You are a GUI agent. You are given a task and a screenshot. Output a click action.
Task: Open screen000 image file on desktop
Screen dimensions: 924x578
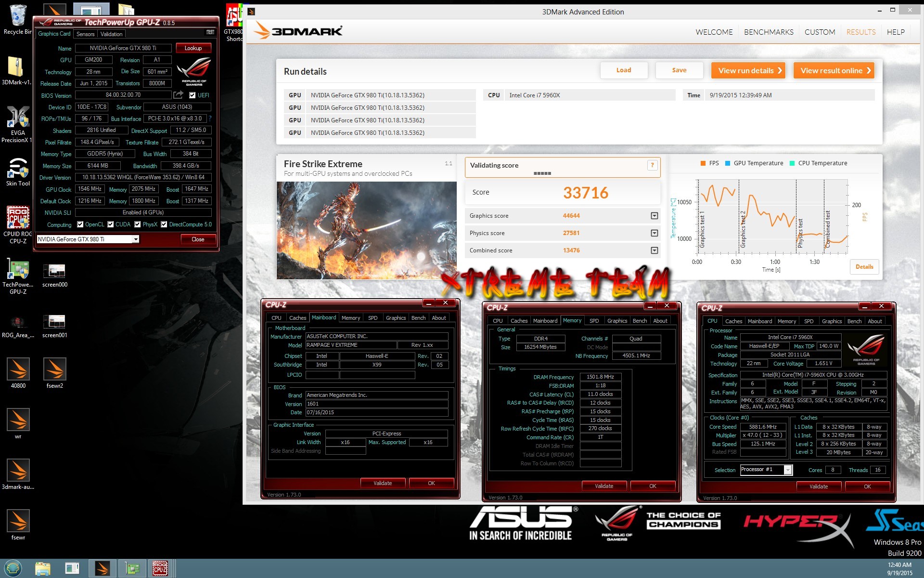(54, 276)
